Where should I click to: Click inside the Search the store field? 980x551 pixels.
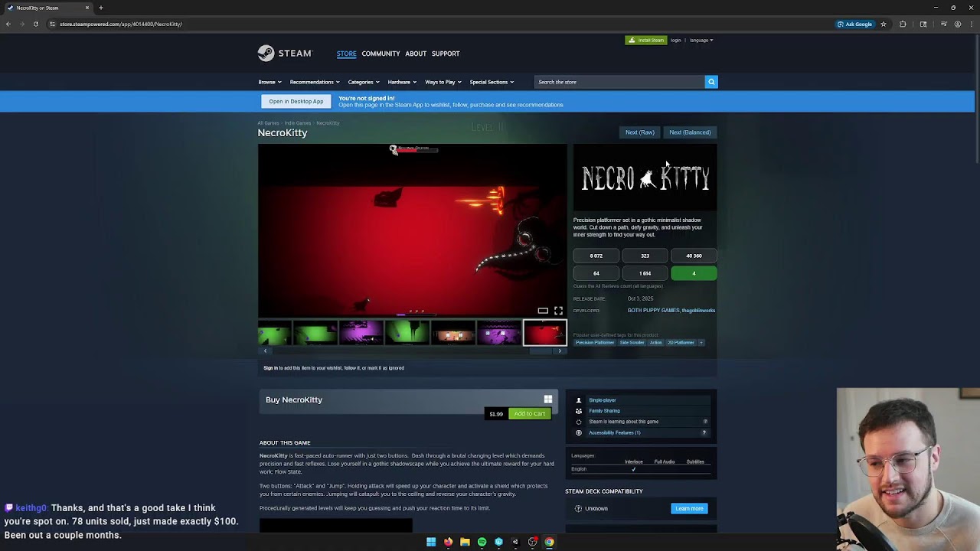click(x=619, y=82)
